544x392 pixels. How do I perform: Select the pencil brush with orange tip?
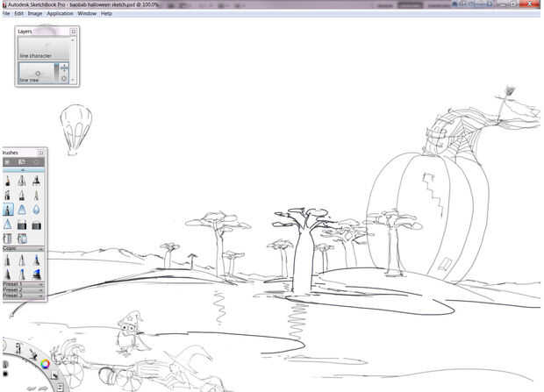[x=8, y=181]
